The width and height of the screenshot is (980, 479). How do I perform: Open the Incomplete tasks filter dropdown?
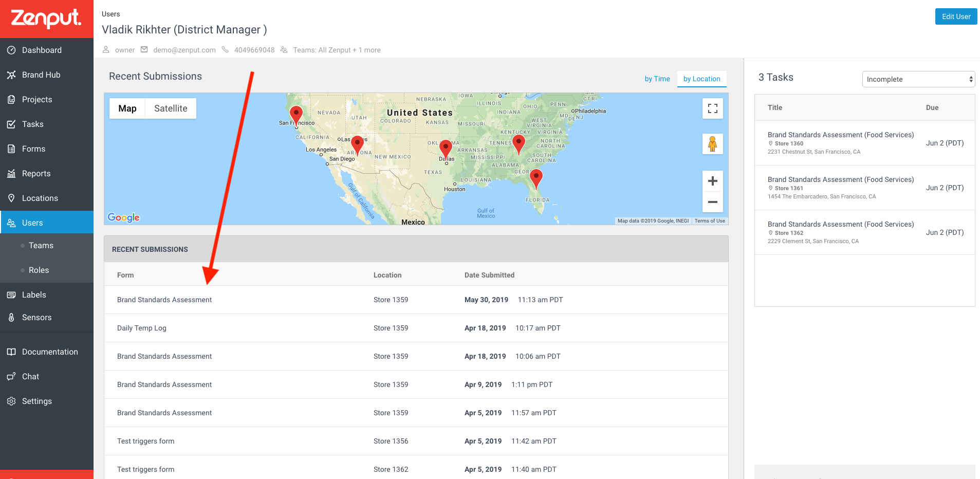(918, 79)
